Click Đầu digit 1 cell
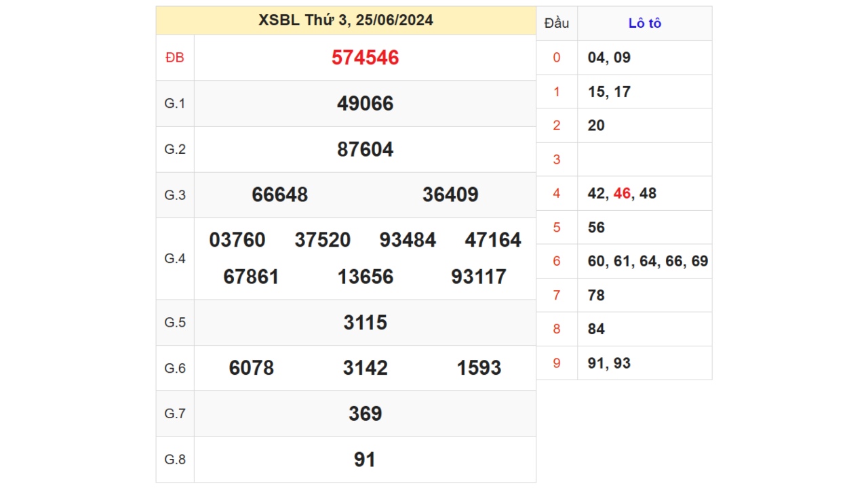Viewport: 868px width, 488px height. click(x=557, y=91)
